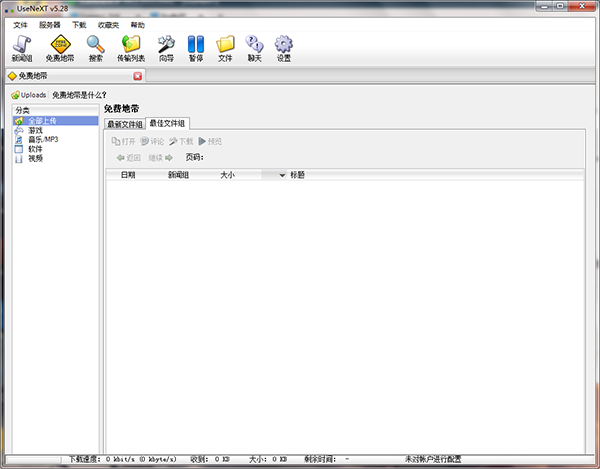
Task: Click the Uploads button
Action: [x=29, y=95]
